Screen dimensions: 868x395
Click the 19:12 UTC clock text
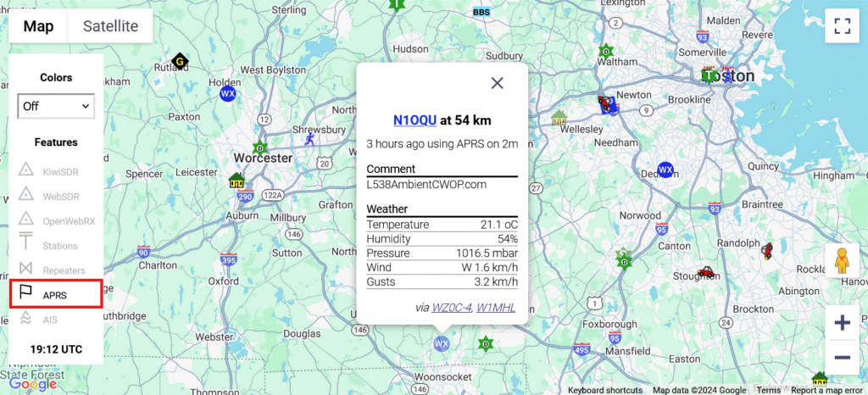(56, 349)
